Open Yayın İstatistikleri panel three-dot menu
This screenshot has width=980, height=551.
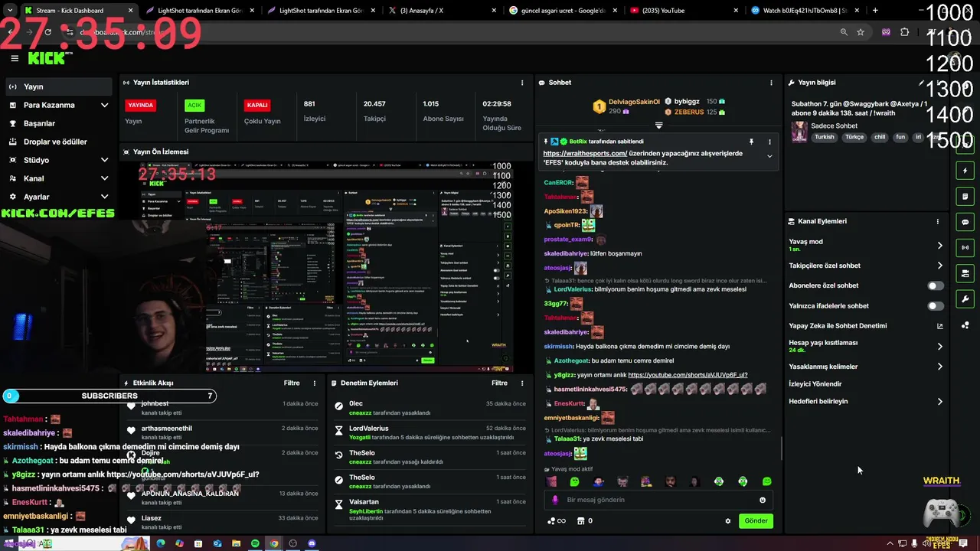coord(522,83)
